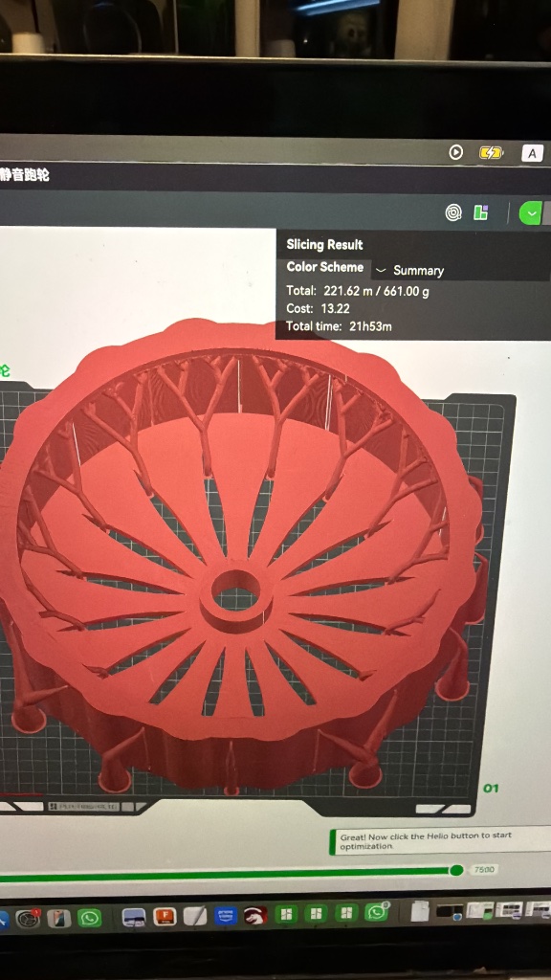
Task: Open the iPhone Mirroring dock icon
Action: (x=59, y=918)
